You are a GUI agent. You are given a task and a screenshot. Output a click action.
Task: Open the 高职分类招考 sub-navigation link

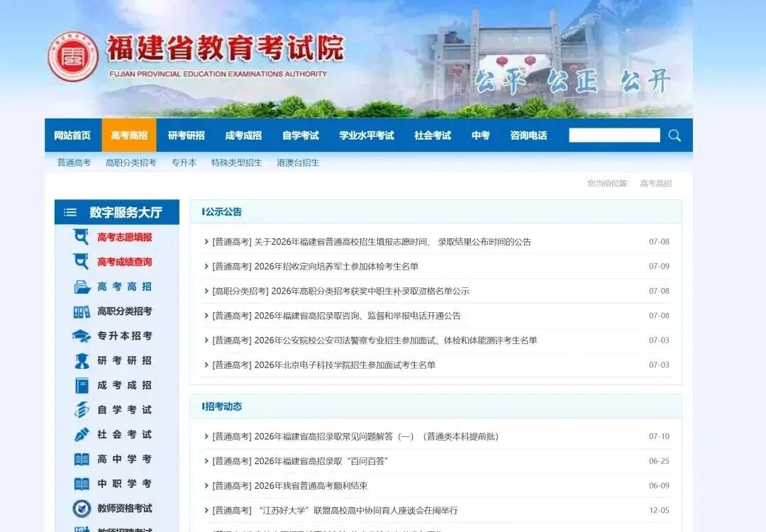pyautogui.click(x=131, y=162)
